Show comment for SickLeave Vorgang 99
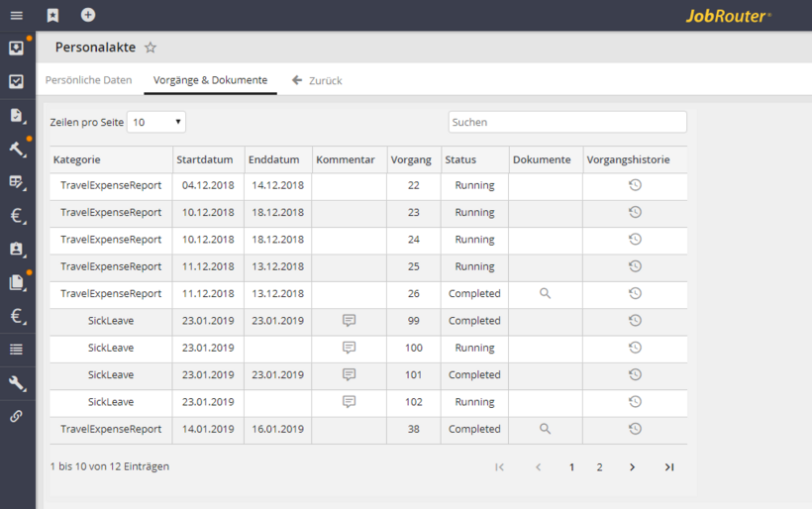The width and height of the screenshot is (812, 509). (349, 321)
